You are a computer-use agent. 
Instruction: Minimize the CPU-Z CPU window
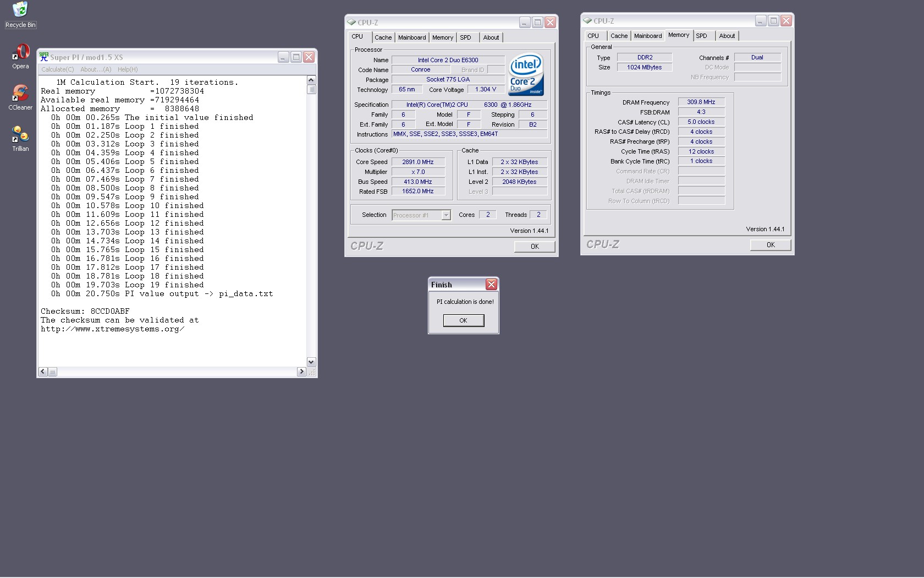point(525,23)
